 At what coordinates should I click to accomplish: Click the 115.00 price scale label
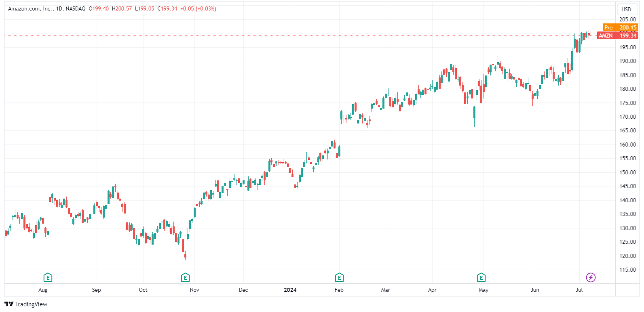tap(627, 270)
